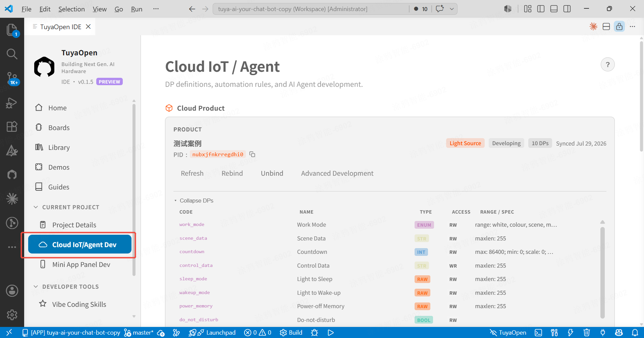Open Guides in TuyaOpen sidebar
The image size is (644, 338).
coord(79,187)
